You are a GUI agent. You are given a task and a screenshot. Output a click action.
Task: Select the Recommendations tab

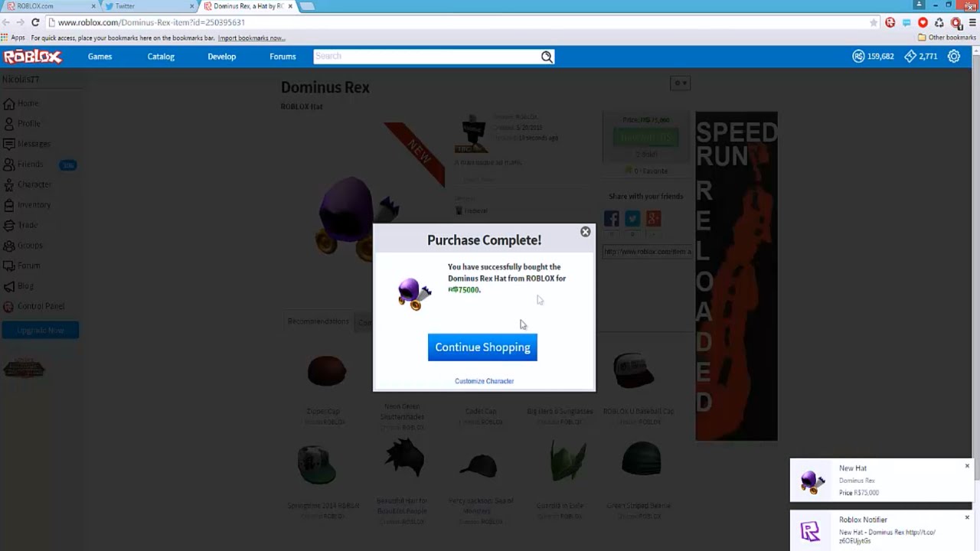click(318, 321)
